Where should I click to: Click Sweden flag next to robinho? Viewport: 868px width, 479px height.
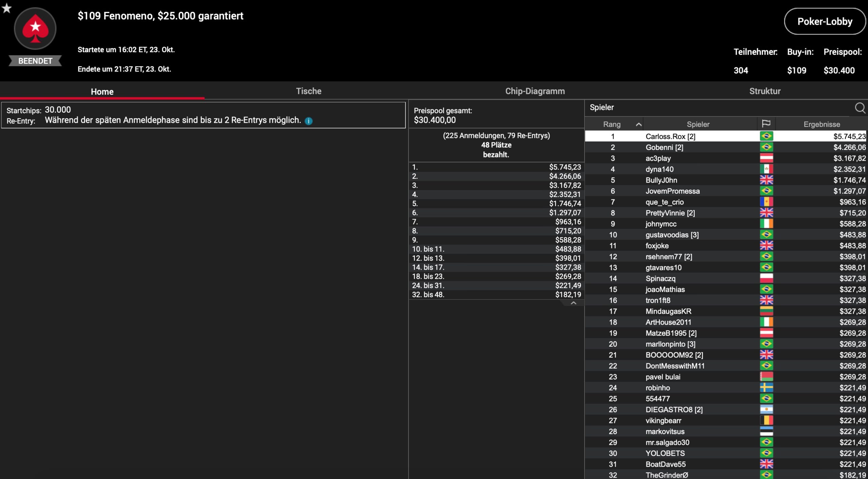point(766,387)
